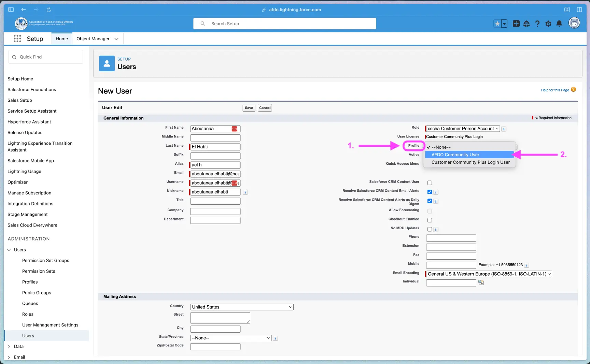The image size is (590, 364).
Task: Open the App Launcher waffle icon
Action: (17, 39)
